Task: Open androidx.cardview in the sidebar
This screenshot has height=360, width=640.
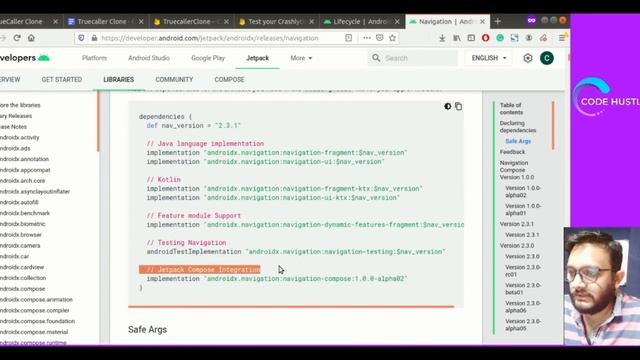Action: pos(22,267)
